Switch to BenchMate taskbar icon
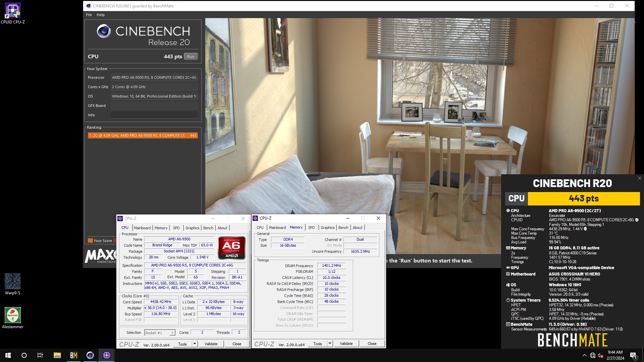This screenshot has height=362, width=644. [x=73, y=355]
